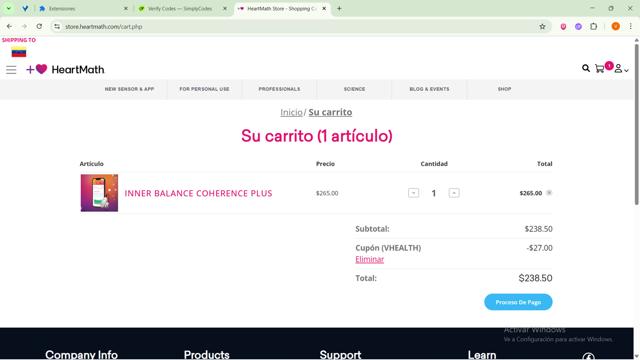The width and height of the screenshot is (640, 360).
Task: Open the hamburger menu icon
Action: pos(11,70)
